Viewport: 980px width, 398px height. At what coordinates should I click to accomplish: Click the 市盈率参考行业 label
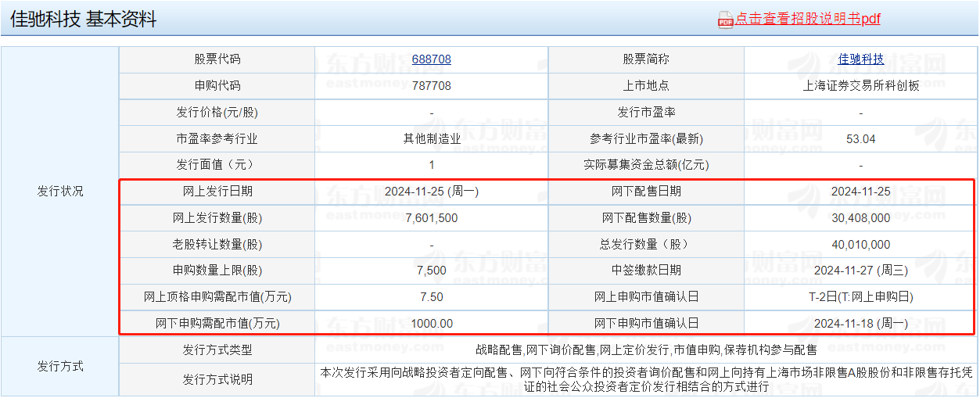(217, 139)
